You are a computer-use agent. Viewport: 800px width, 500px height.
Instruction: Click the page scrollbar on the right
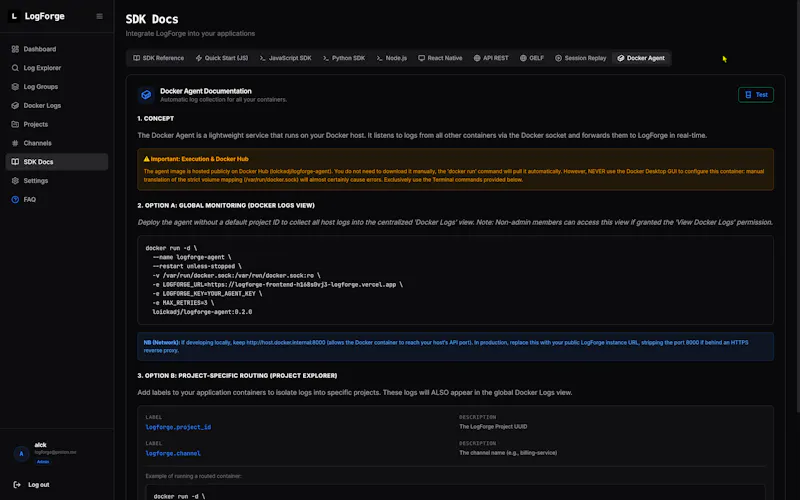click(797, 204)
